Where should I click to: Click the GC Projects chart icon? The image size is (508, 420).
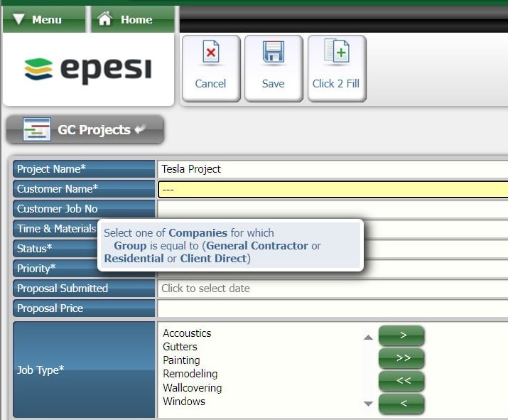click(36, 129)
